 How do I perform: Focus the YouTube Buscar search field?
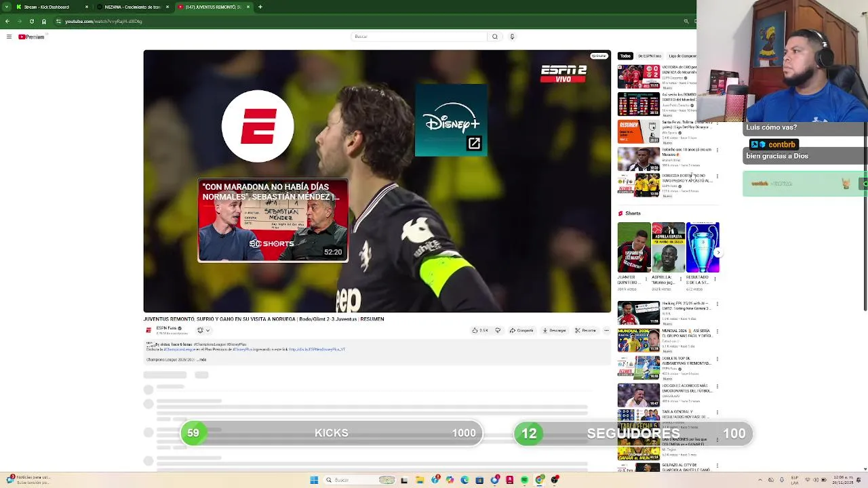pyautogui.click(x=419, y=37)
